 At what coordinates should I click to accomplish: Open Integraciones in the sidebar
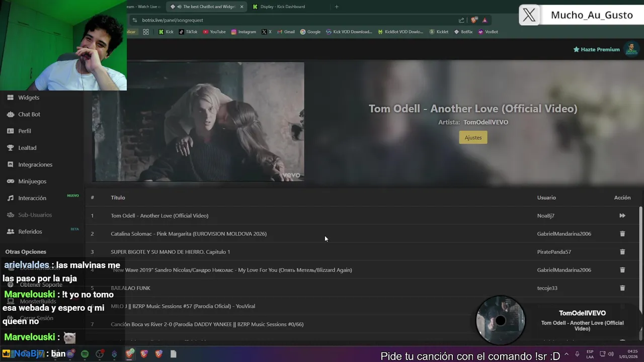[x=35, y=164]
